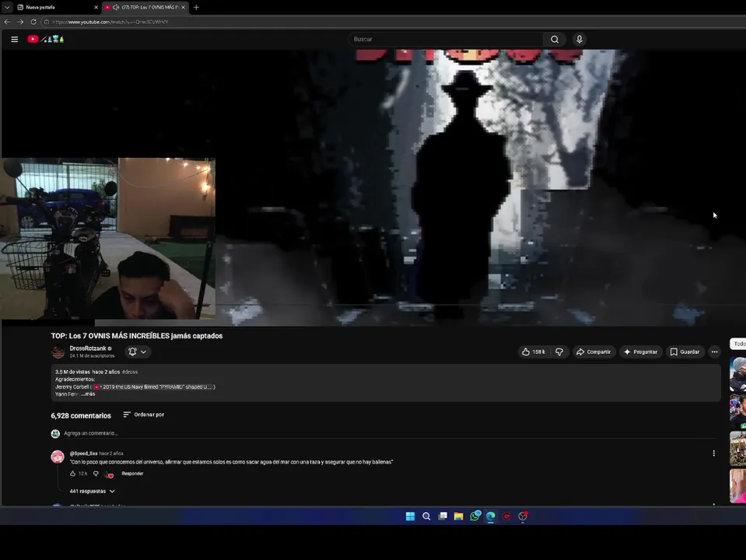Click Agrega un comentario field
746x560 pixels.
point(389,433)
